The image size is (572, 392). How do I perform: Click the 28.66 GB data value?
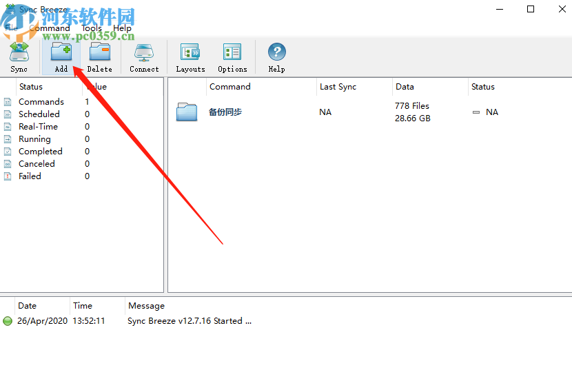coord(413,118)
